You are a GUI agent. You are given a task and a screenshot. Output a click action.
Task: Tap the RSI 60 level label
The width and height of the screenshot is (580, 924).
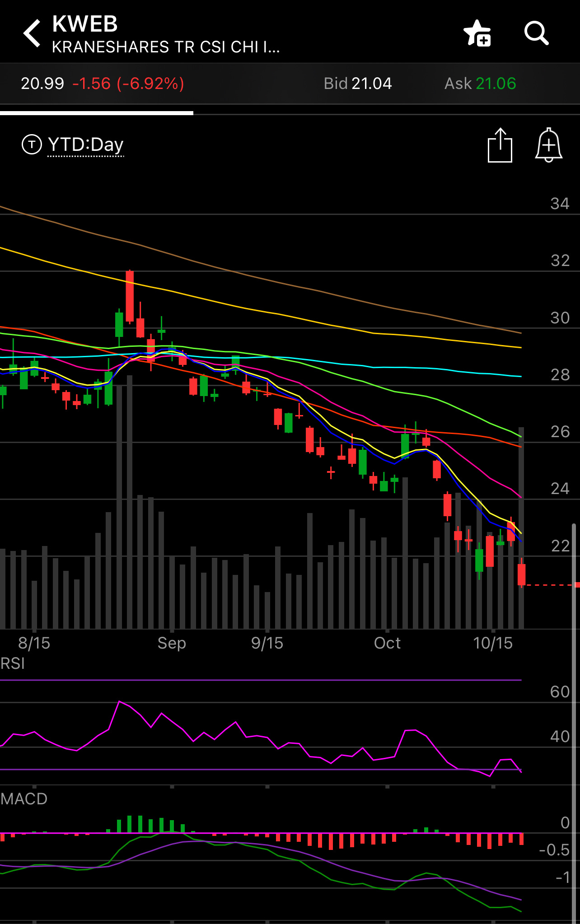[x=560, y=692]
